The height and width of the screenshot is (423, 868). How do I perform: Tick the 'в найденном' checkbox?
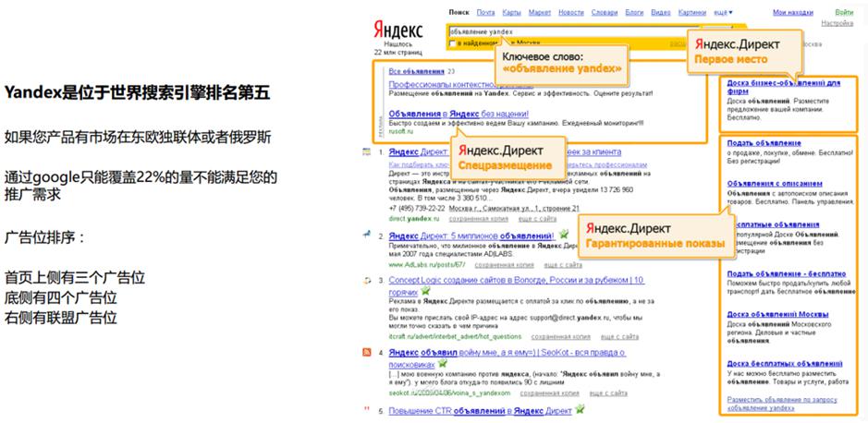[x=453, y=43]
